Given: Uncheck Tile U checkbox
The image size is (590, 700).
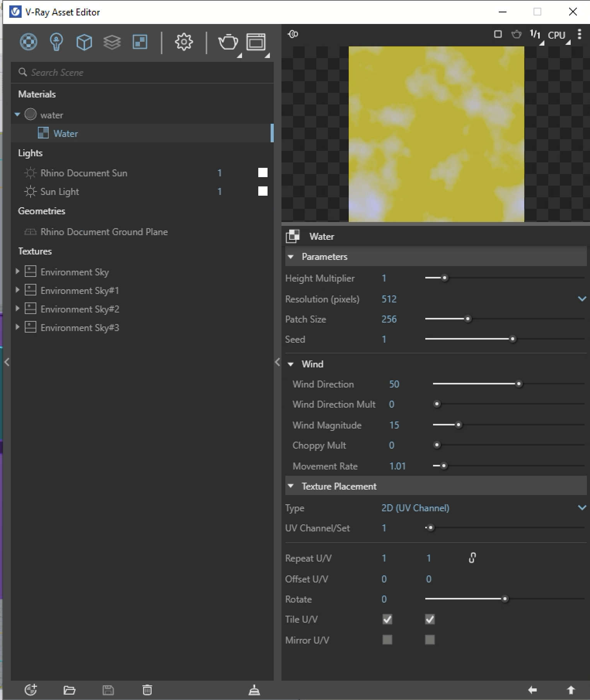Looking at the screenshot, I should tap(387, 620).
